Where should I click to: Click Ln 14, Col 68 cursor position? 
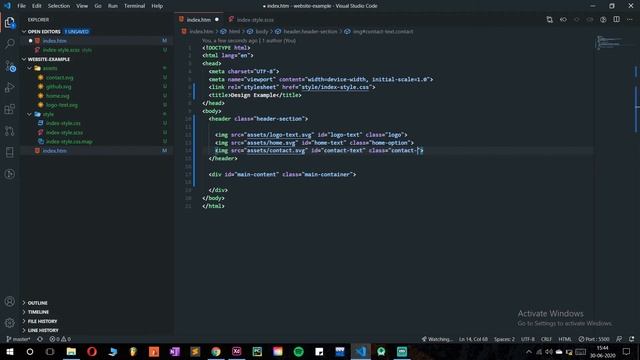tap(473, 339)
